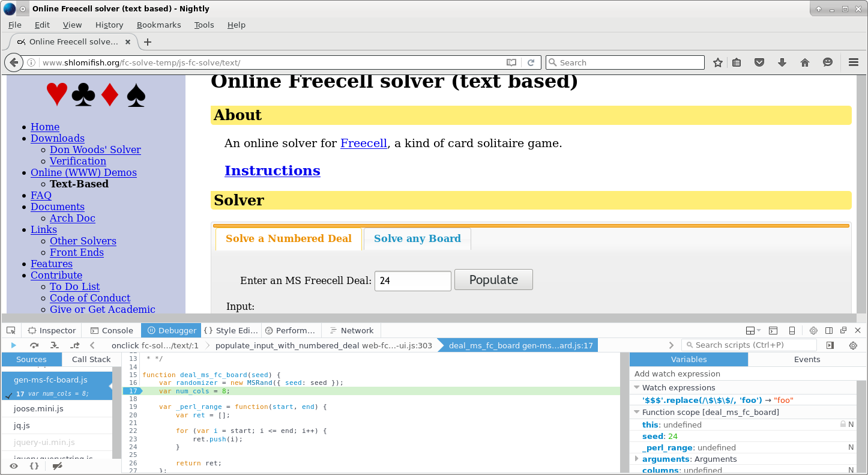Step over the current line
The height and width of the screenshot is (475, 868).
pos(34,345)
